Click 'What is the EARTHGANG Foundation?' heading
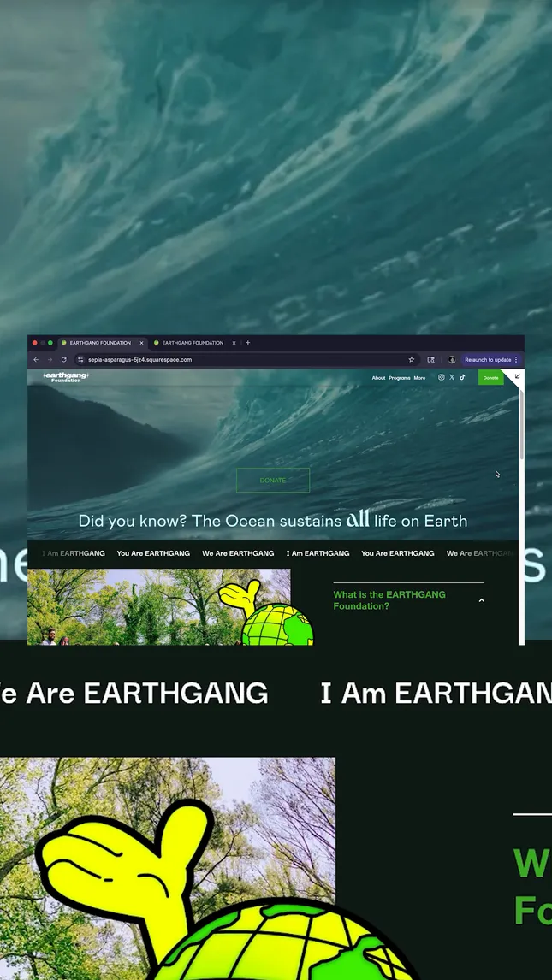 389,600
